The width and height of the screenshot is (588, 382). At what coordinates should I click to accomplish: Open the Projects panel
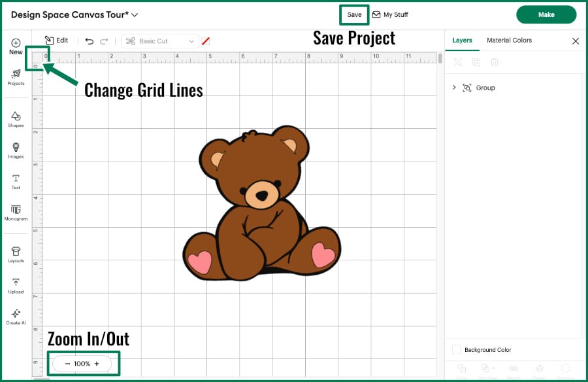pyautogui.click(x=16, y=77)
